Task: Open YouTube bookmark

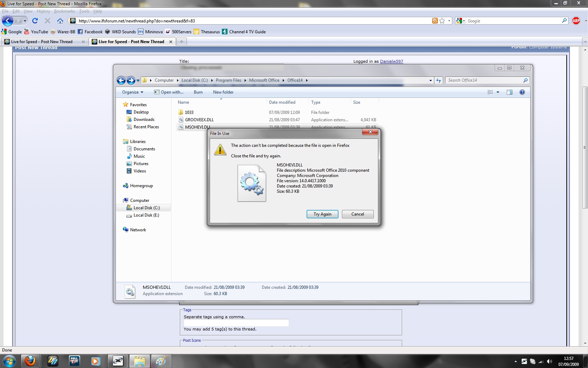Action: tap(36, 32)
